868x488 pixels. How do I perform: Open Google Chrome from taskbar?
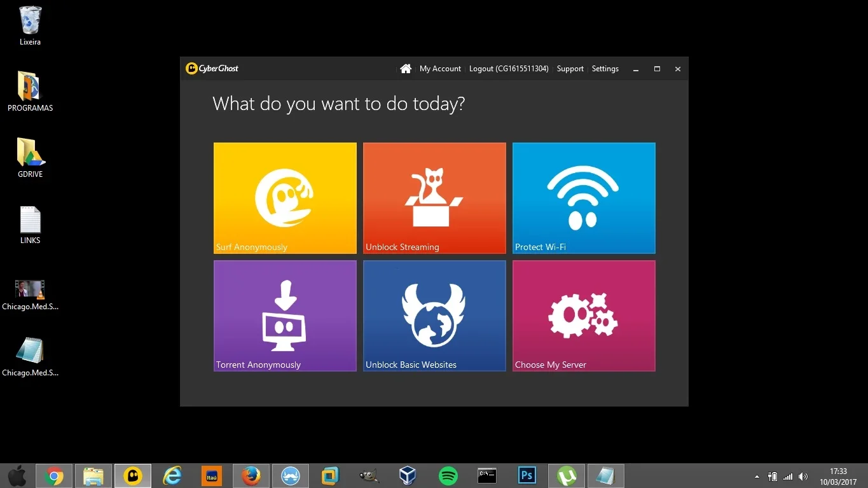54,476
